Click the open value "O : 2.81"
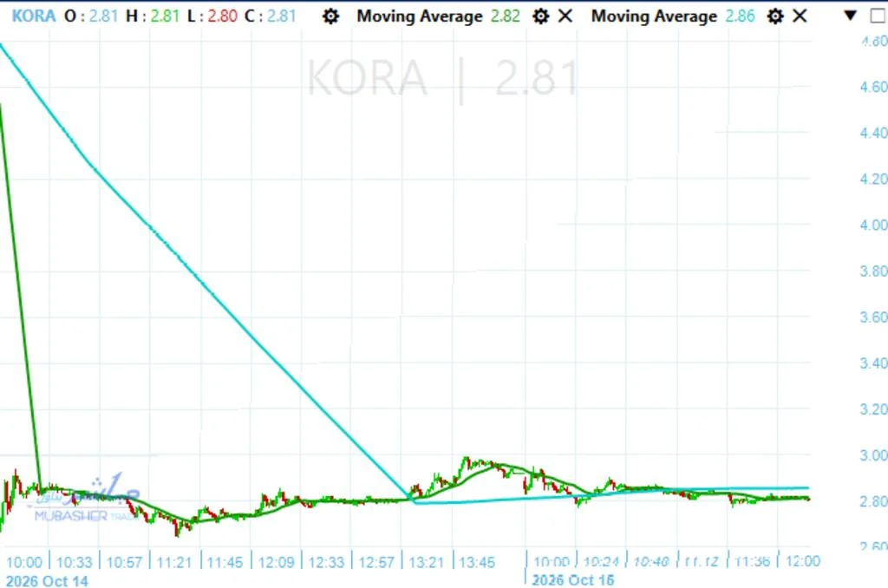The image size is (888, 588). tap(90, 16)
